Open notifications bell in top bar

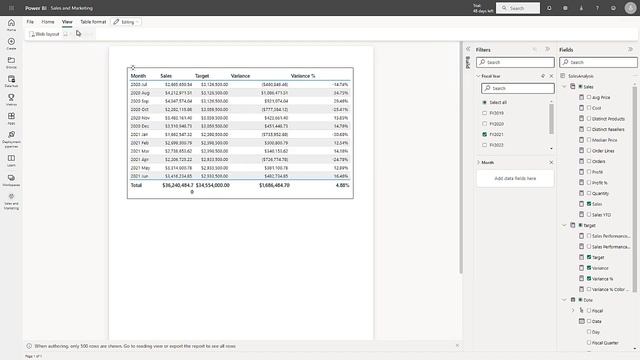click(x=549, y=8)
